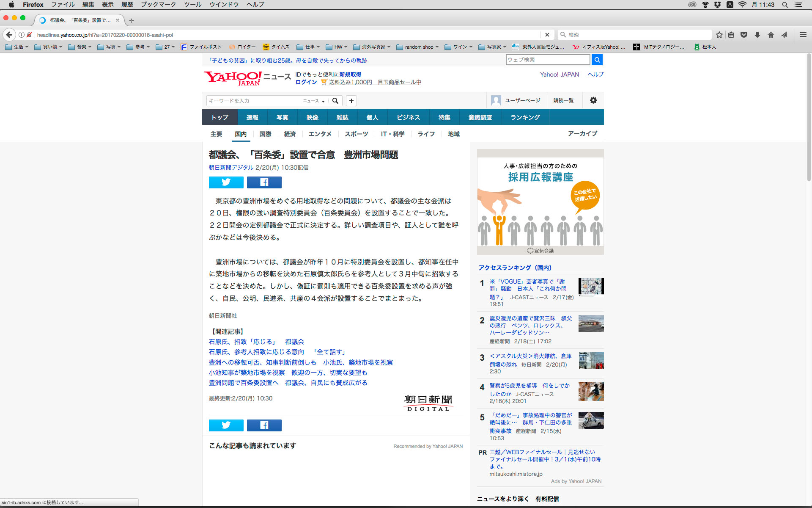Image resolution: width=812 pixels, height=508 pixels.
Task: Select the 国際 news category tab
Action: tap(265, 134)
